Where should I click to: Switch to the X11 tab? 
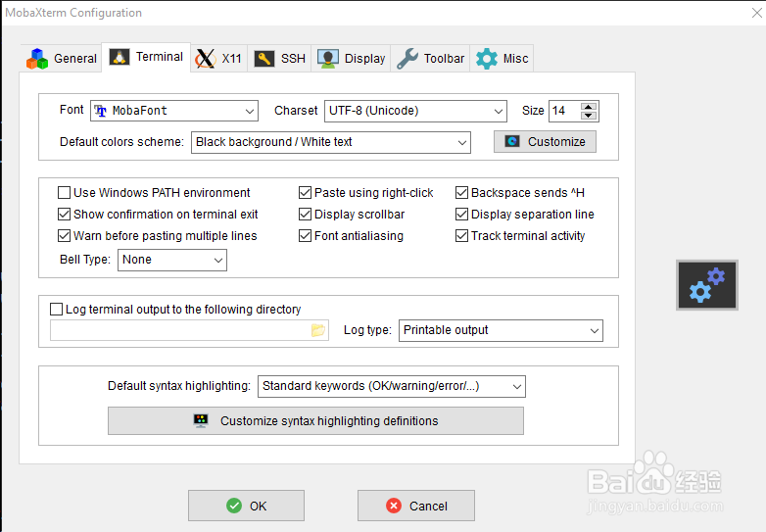[218, 58]
